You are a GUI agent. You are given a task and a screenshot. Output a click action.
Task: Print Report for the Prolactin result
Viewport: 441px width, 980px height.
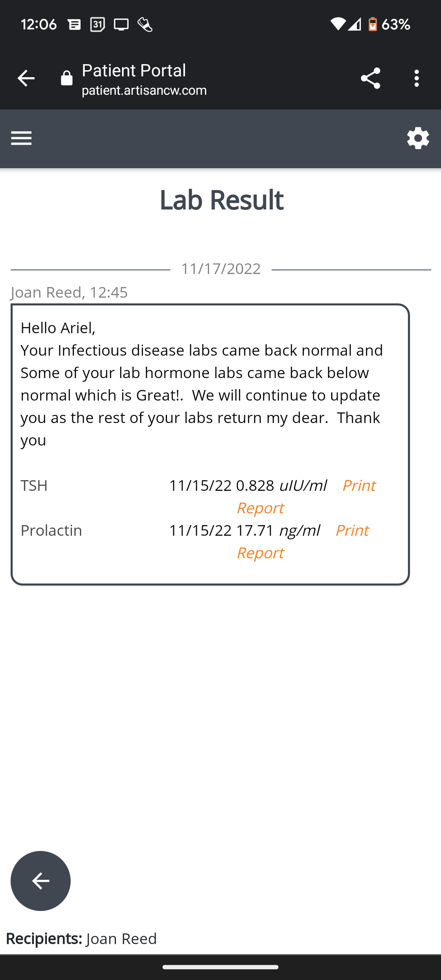pyautogui.click(x=352, y=530)
